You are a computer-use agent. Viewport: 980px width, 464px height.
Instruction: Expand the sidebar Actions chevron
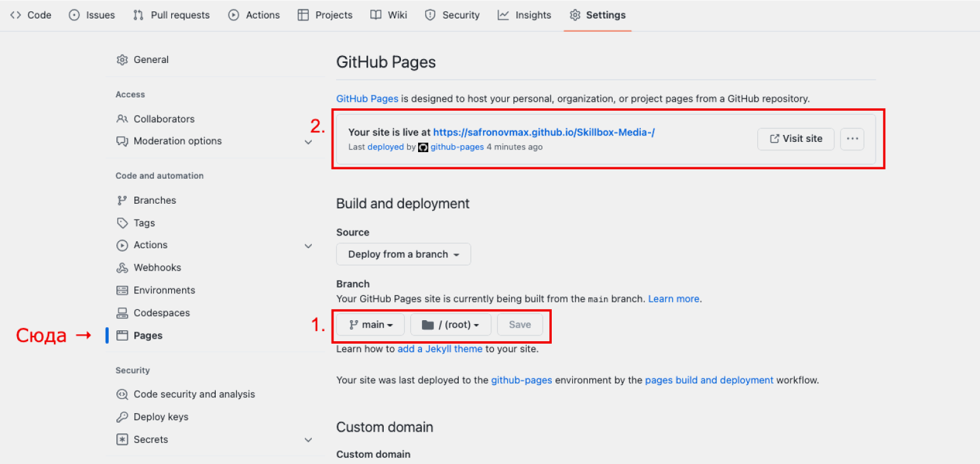click(x=308, y=246)
